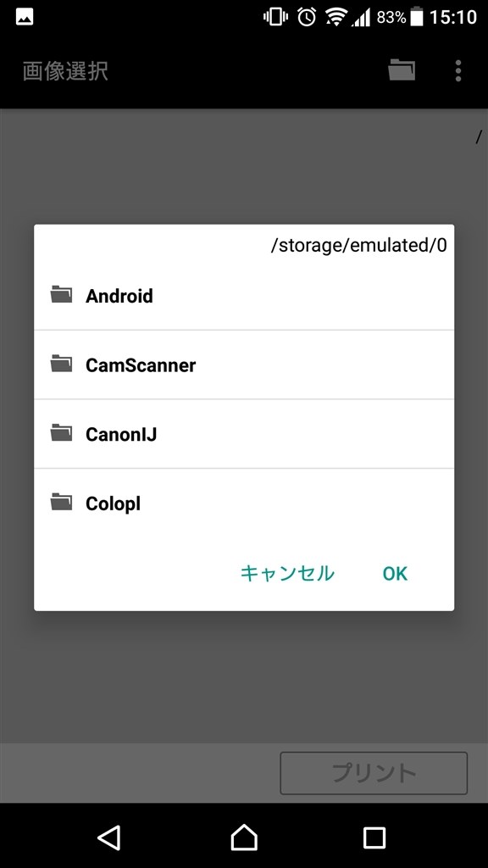Tap the プリント button
The image size is (488, 868).
point(374,773)
